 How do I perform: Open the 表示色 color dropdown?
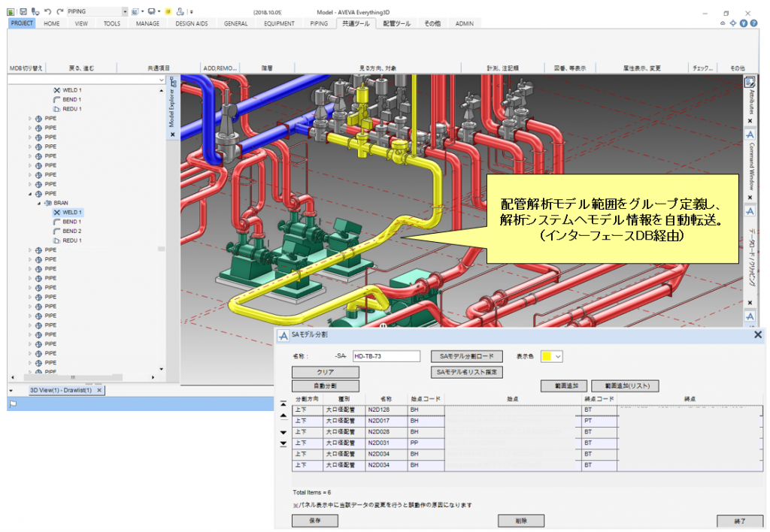pos(558,357)
